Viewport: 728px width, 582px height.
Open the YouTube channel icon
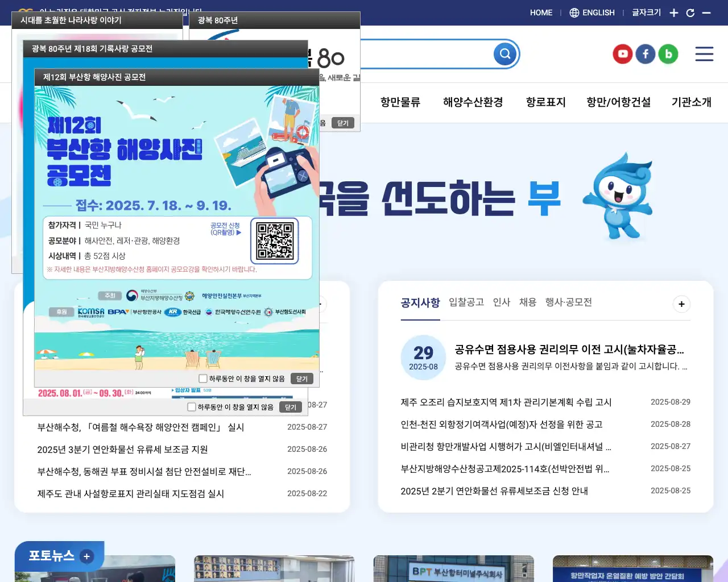pyautogui.click(x=623, y=54)
